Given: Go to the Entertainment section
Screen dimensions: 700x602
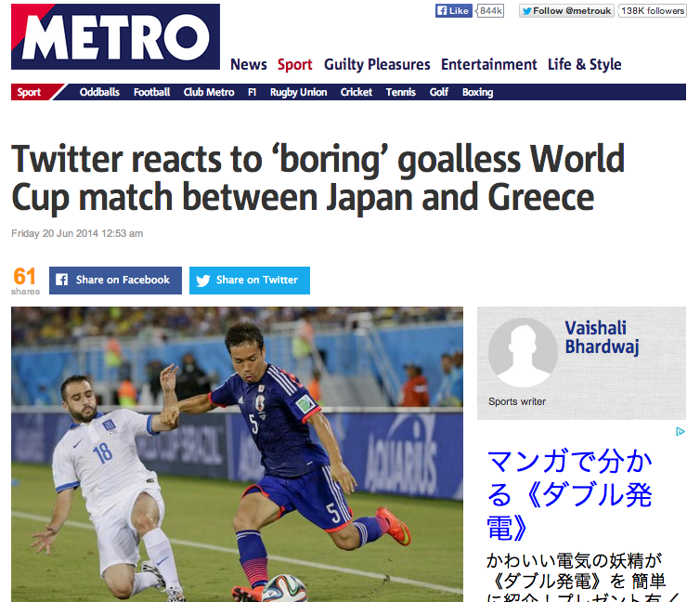Looking at the screenshot, I should click(x=488, y=64).
